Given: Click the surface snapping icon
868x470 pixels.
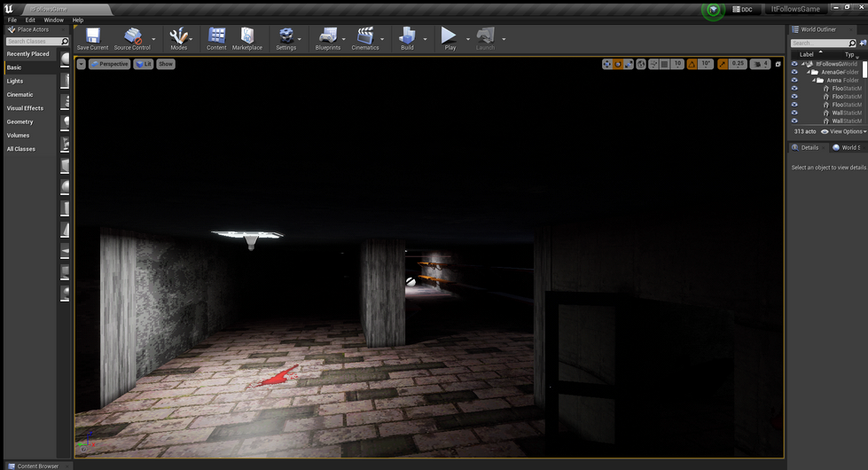Looking at the screenshot, I should [x=653, y=64].
